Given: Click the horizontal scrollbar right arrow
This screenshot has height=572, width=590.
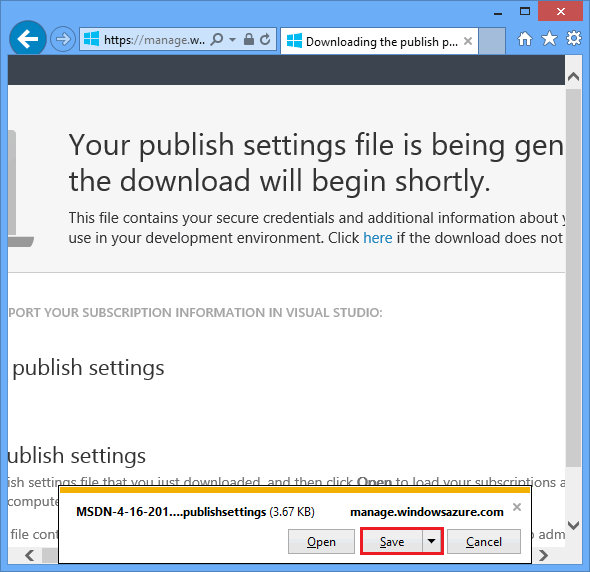Looking at the screenshot, I should pyautogui.click(x=543, y=555).
